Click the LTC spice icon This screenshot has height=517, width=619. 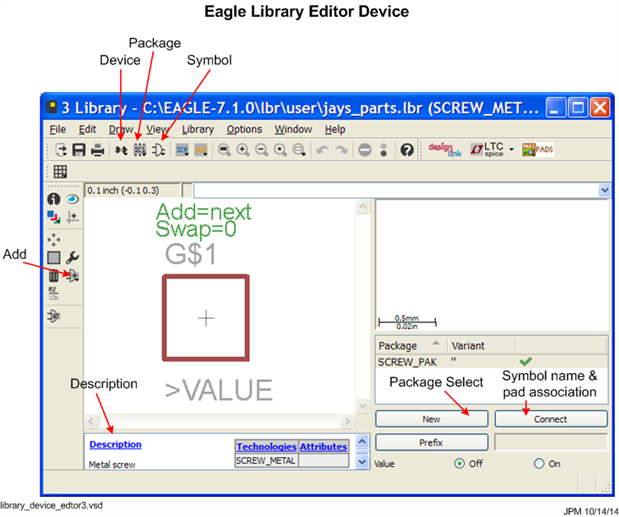[487, 149]
